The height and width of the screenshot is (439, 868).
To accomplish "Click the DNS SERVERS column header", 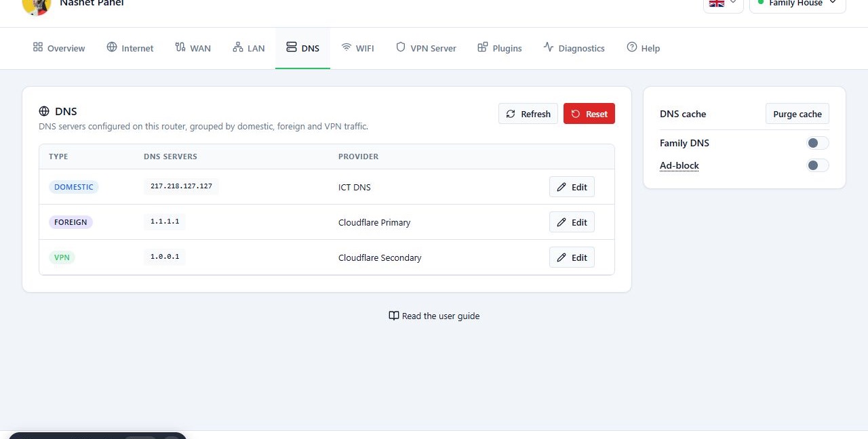I will click(x=170, y=156).
